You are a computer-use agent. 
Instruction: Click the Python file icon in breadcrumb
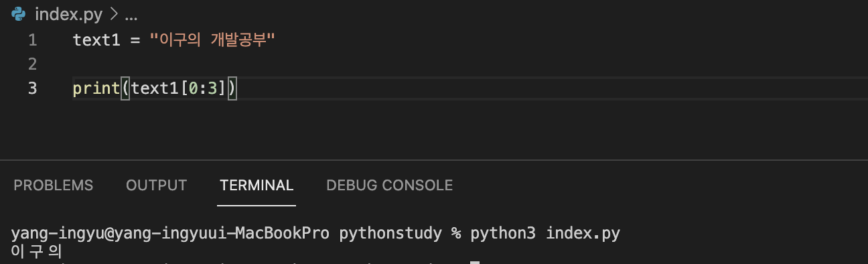tap(18, 13)
